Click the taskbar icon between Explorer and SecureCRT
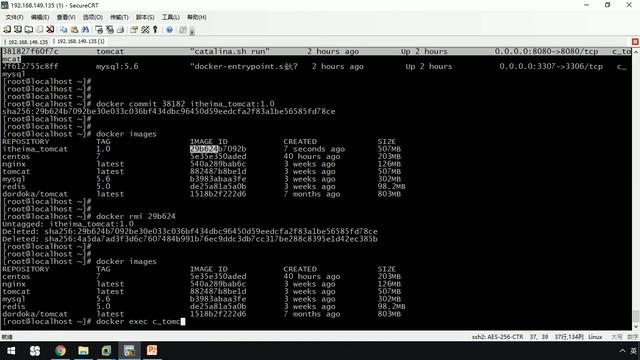 pyautogui.click(x=106, y=351)
